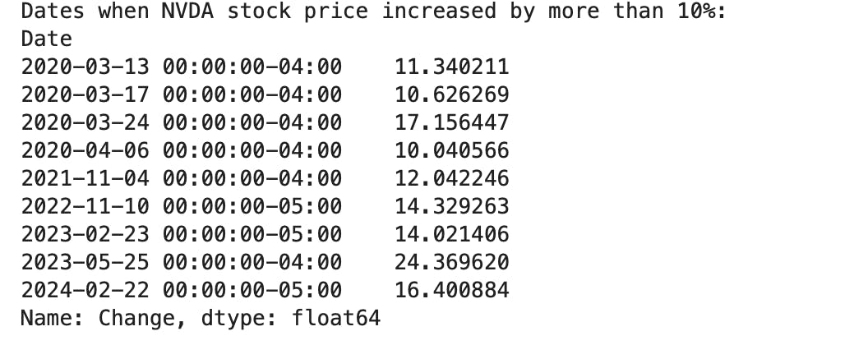Image resolution: width=868 pixels, height=345 pixels.
Task: Click the value 14.021406
Action: coord(451,234)
